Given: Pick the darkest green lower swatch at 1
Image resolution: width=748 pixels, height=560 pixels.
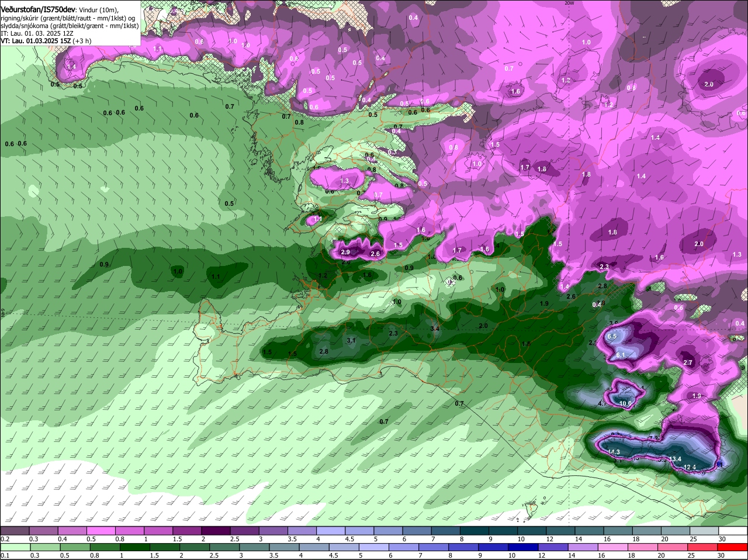Looking at the screenshot, I should click(135, 547).
